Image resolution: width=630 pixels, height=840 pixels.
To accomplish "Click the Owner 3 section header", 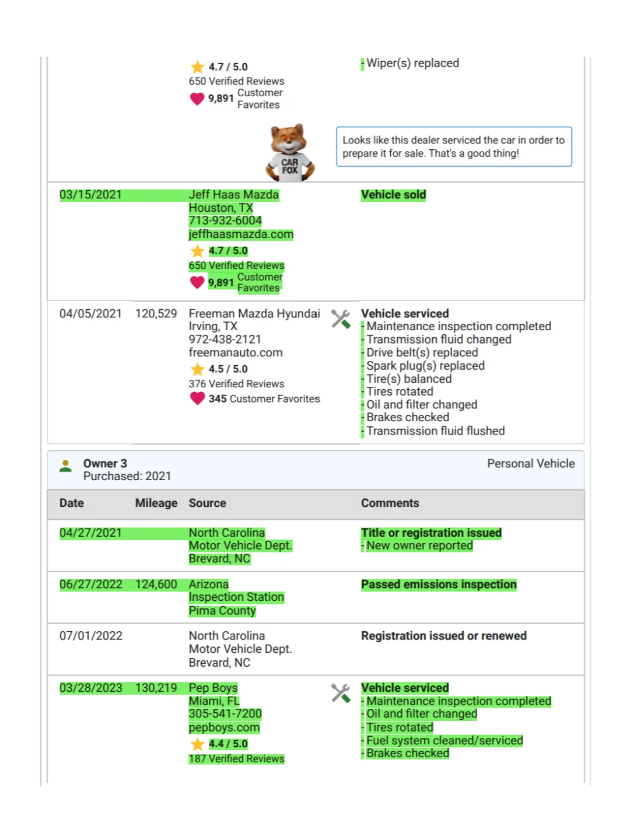I will [105, 464].
